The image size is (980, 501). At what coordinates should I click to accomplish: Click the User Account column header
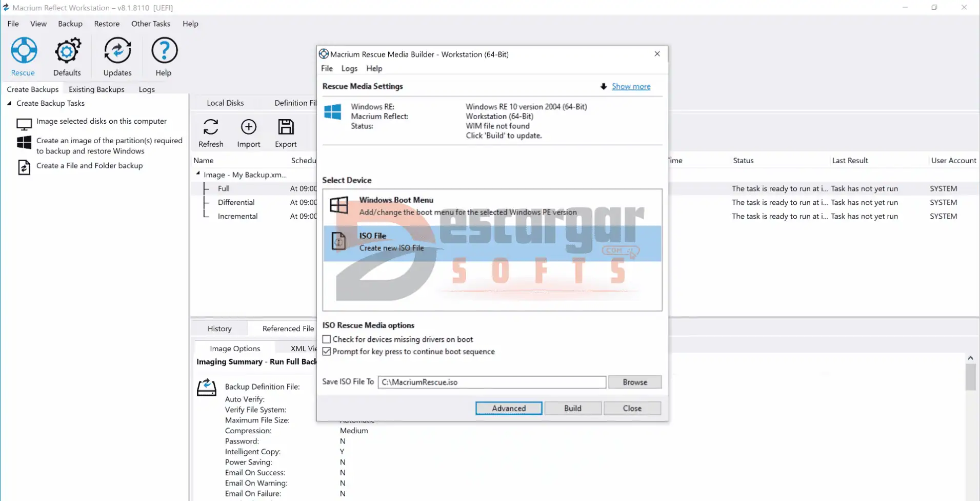[953, 160]
